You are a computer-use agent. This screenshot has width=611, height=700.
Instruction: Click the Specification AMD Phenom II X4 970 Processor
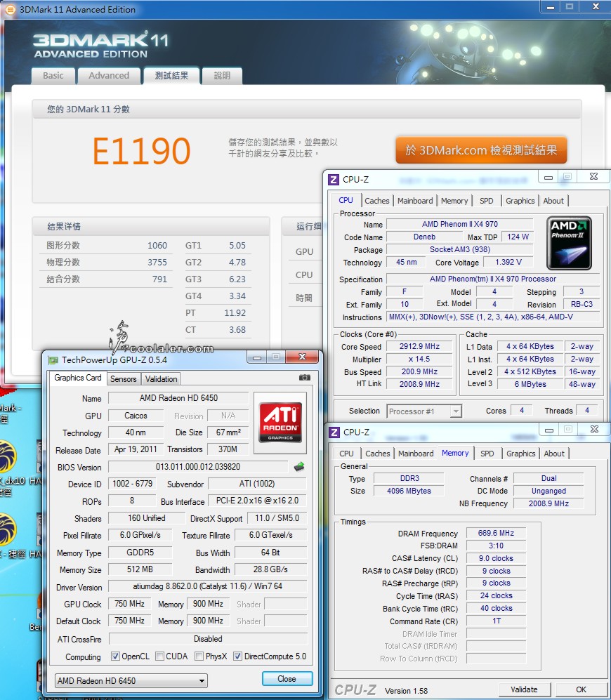(x=492, y=279)
